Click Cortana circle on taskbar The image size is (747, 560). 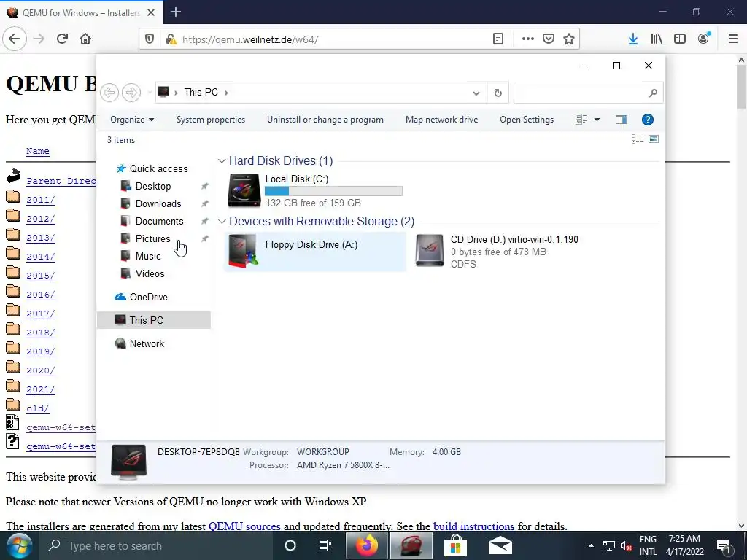290,545
